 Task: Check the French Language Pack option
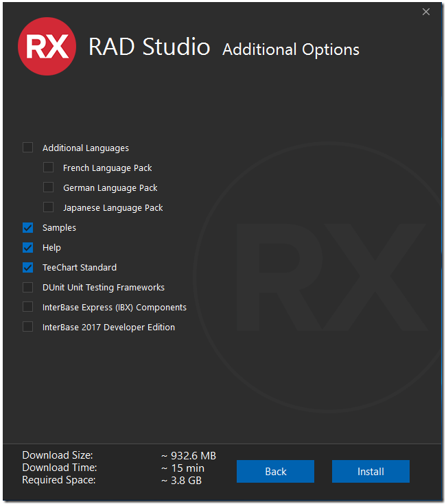click(x=49, y=168)
